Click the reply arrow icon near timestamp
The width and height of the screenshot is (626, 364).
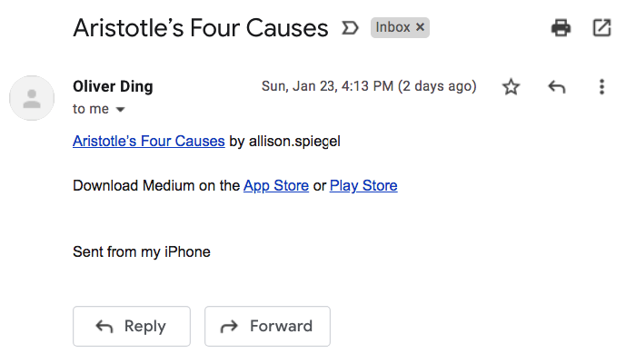pyautogui.click(x=557, y=87)
